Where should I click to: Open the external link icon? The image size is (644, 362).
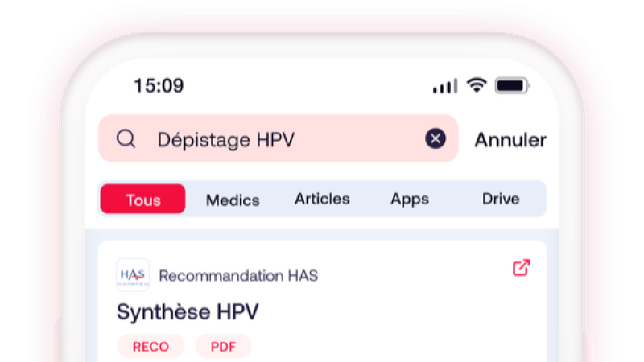click(521, 268)
